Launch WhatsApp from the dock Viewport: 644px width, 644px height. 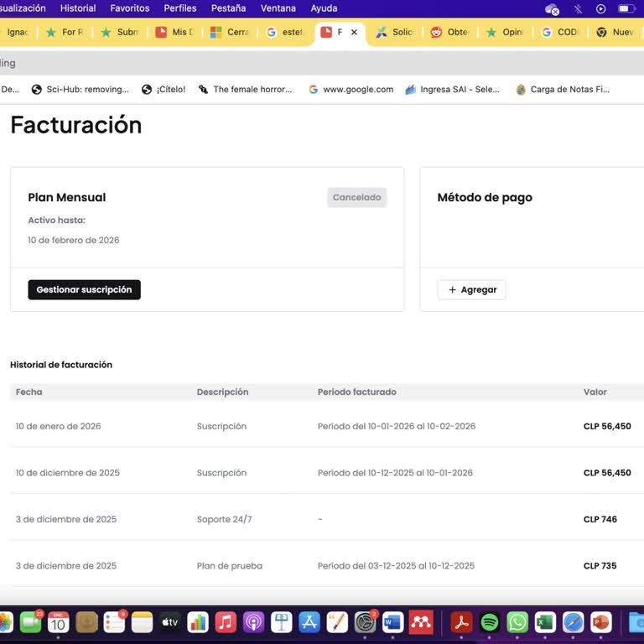[517, 623]
